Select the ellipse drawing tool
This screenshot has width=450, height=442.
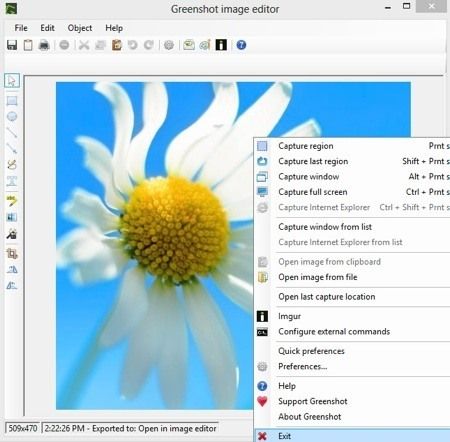click(12, 116)
